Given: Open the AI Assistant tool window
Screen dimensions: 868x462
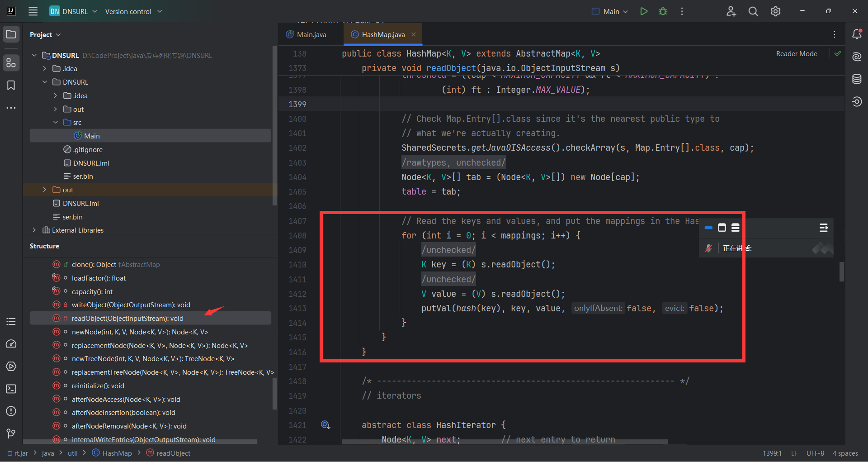Looking at the screenshot, I should (857, 57).
